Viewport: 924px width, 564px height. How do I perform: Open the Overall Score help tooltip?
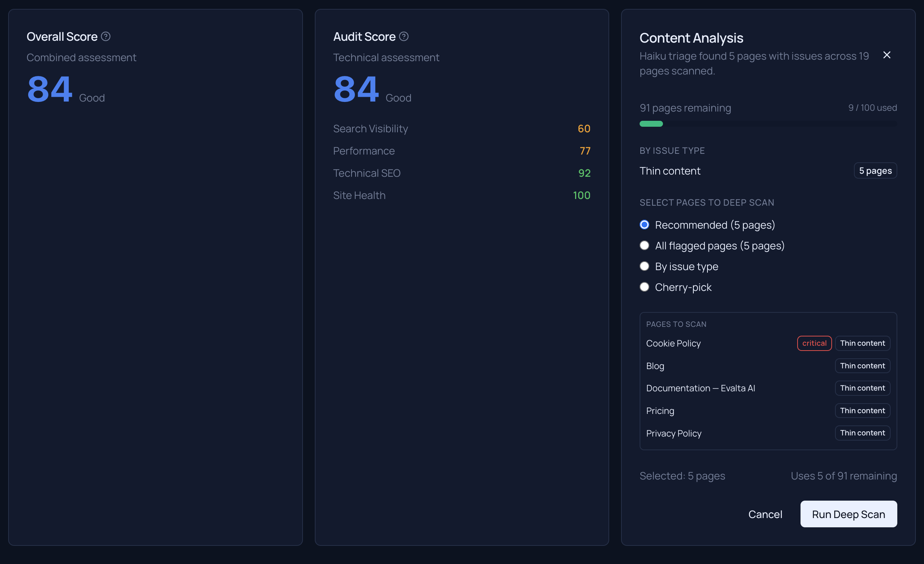click(106, 36)
